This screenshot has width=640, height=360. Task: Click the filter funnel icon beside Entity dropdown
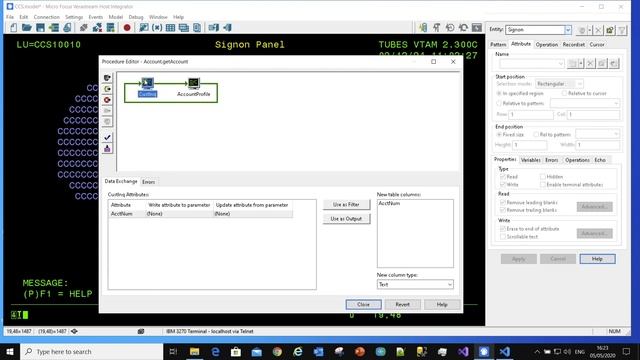[622, 30]
